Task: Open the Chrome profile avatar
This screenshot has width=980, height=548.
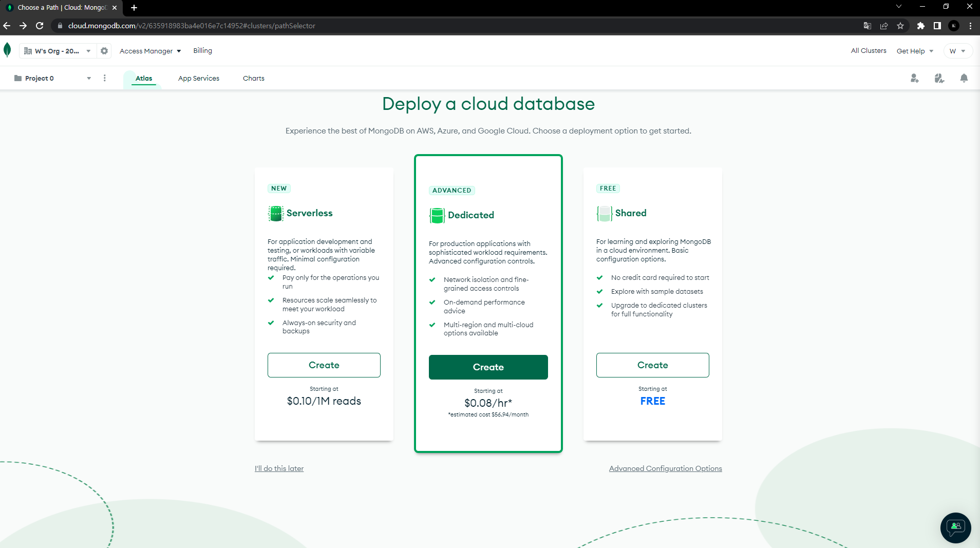Action: 954,26
